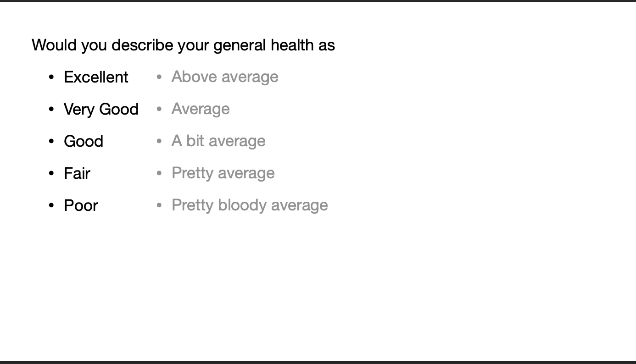Choose the 'Good' list item
Image resolution: width=636 pixels, height=364 pixels.
pos(84,141)
